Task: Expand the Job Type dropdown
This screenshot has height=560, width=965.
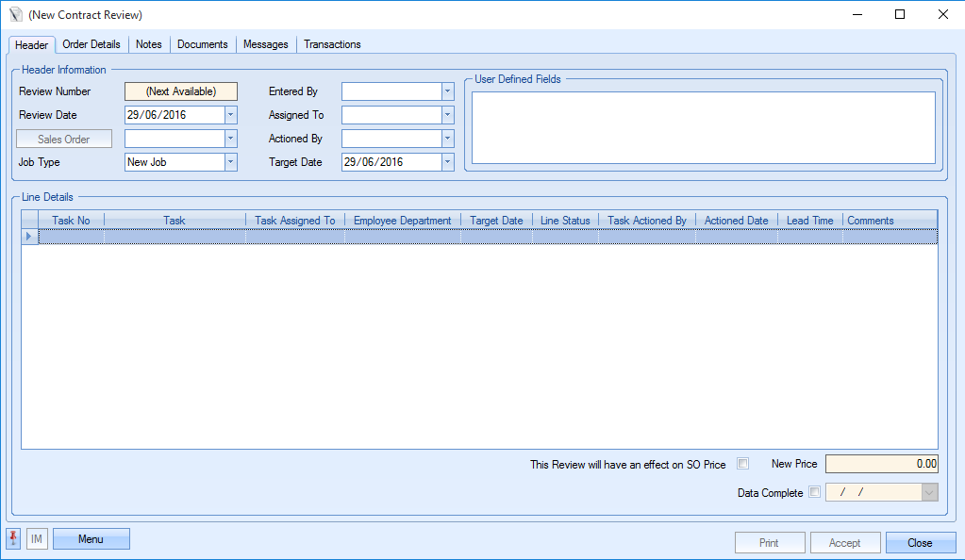Action: pyautogui.click(x=230, y=162)
